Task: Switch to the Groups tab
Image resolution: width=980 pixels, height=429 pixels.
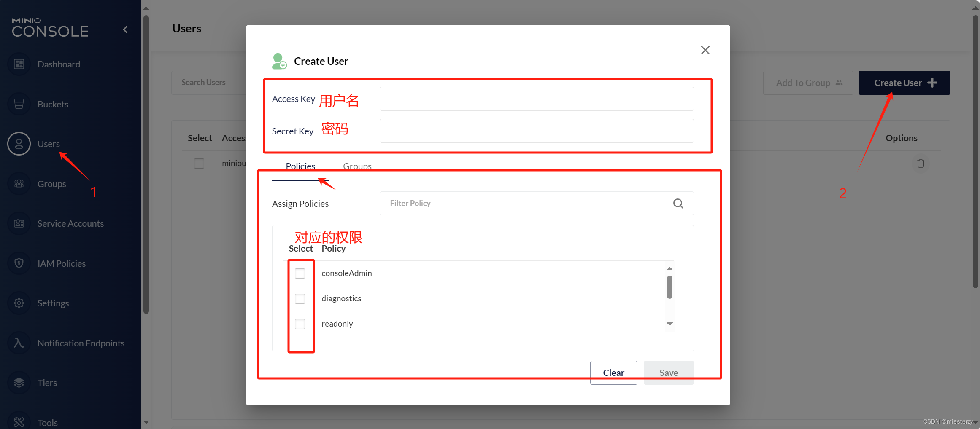Action: coord(357,166)
